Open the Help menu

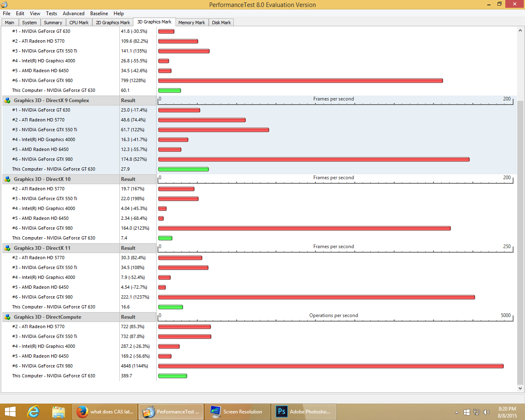[x=119, y=14]
